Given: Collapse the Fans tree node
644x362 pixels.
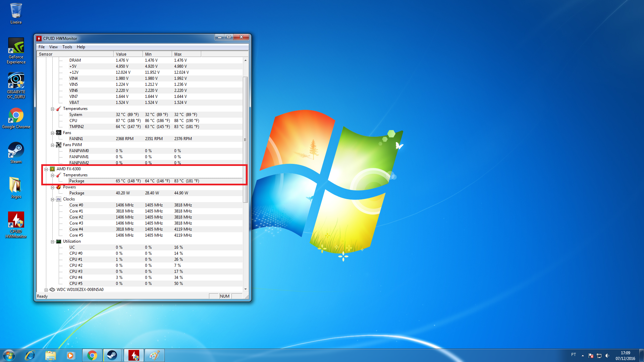Looking at the screenshot, I should tap(52, 133).
